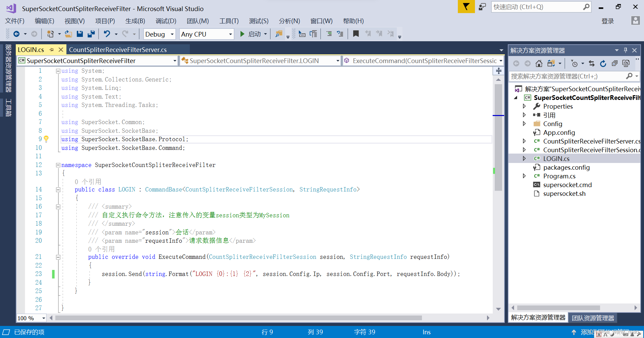Click the Solution Explorer horizontal scrollbar
Image resolution: width=644 pixels, height=338 pixels.
(558, 308)
